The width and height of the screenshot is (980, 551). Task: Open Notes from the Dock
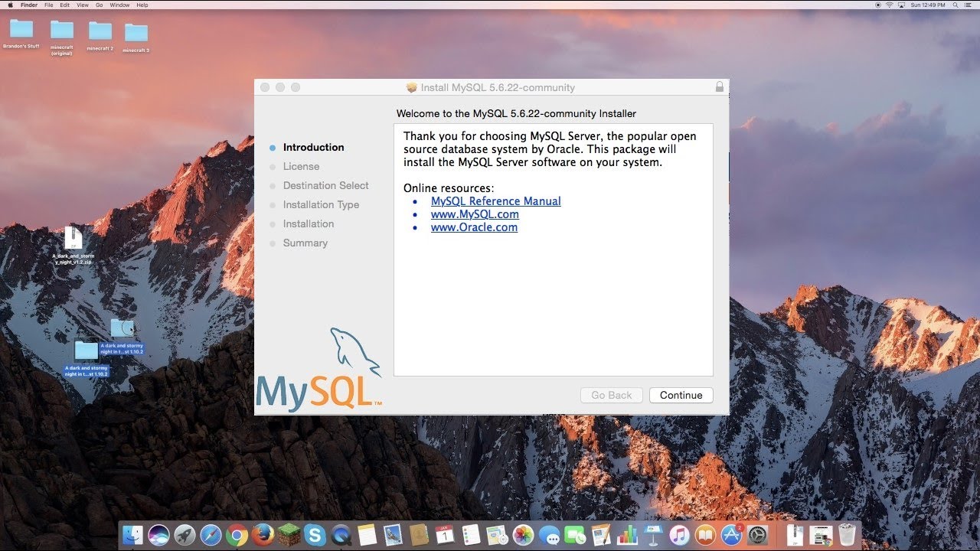367,535
